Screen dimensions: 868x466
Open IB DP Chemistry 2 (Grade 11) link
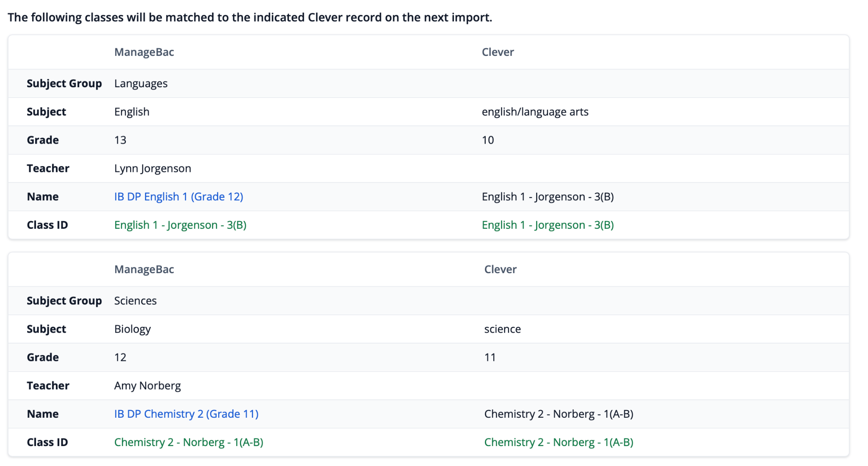(x=186, y=414)
